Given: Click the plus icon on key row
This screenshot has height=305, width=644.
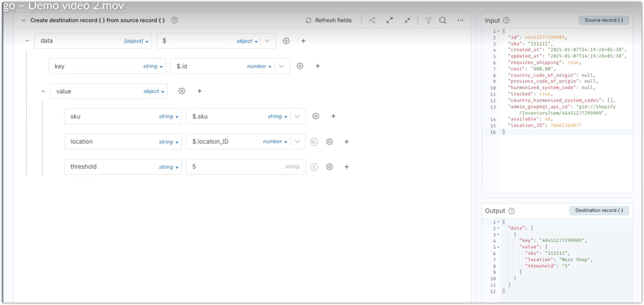Looking at the screenshot, I should 317,66.
